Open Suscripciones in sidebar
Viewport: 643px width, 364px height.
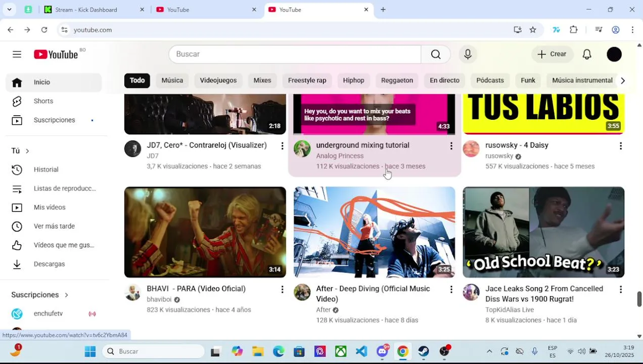pyautogui.click(x=54, y=120)
